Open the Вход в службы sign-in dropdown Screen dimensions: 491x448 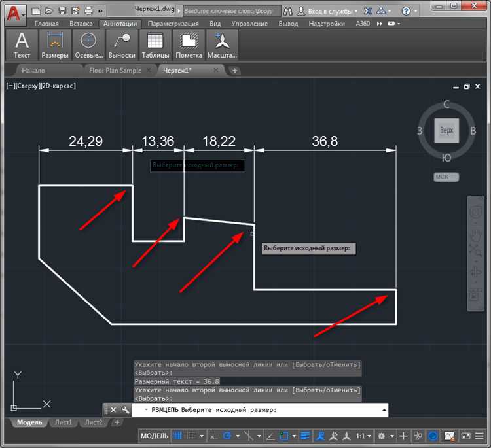pyautogui.click(x=327, y=12)
